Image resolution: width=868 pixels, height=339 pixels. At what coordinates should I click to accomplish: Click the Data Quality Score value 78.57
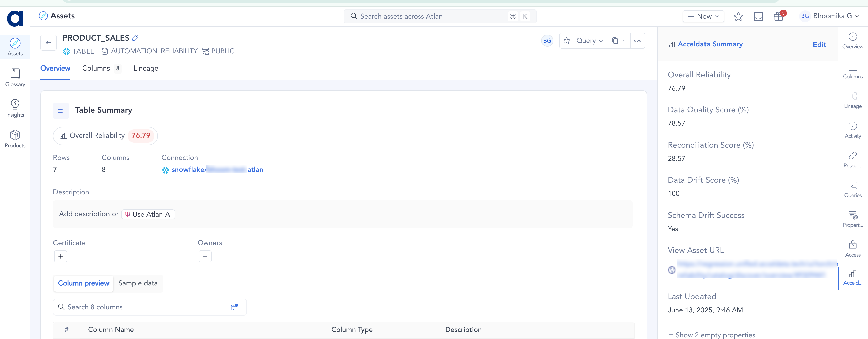[x=676, y=123]
